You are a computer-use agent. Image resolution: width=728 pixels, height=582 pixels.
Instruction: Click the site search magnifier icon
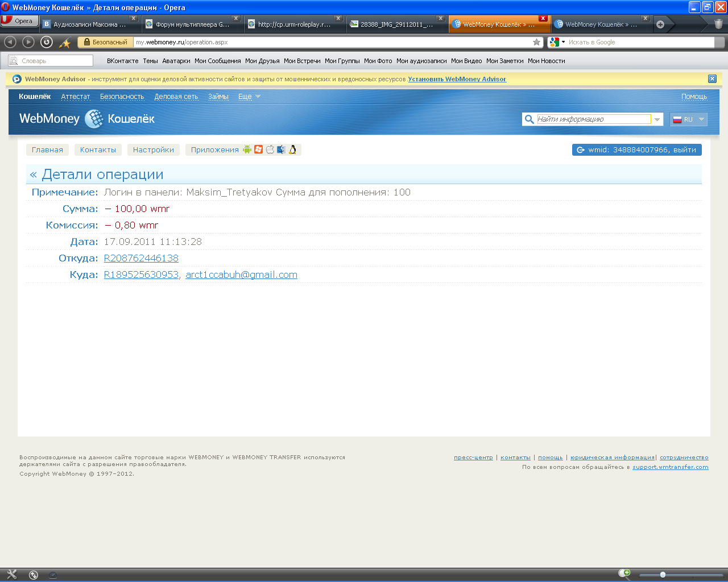[x=529, y=119]
